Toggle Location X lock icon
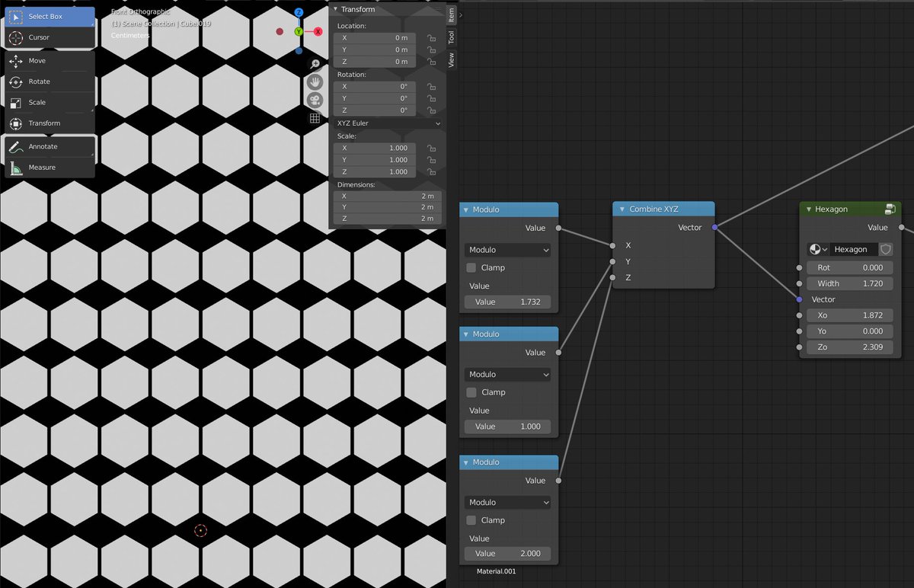Viewport: 914px width, 588px height. (431, 37)
